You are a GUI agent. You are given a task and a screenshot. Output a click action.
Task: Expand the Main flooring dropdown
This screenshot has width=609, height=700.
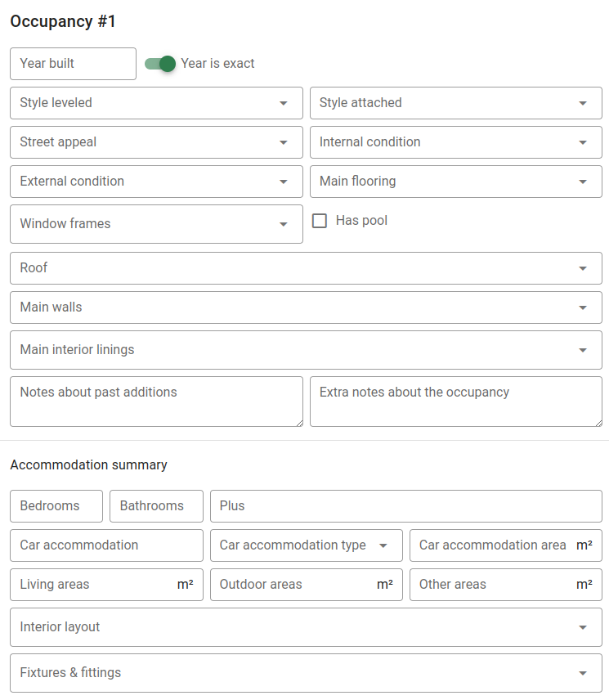(455, 182)
